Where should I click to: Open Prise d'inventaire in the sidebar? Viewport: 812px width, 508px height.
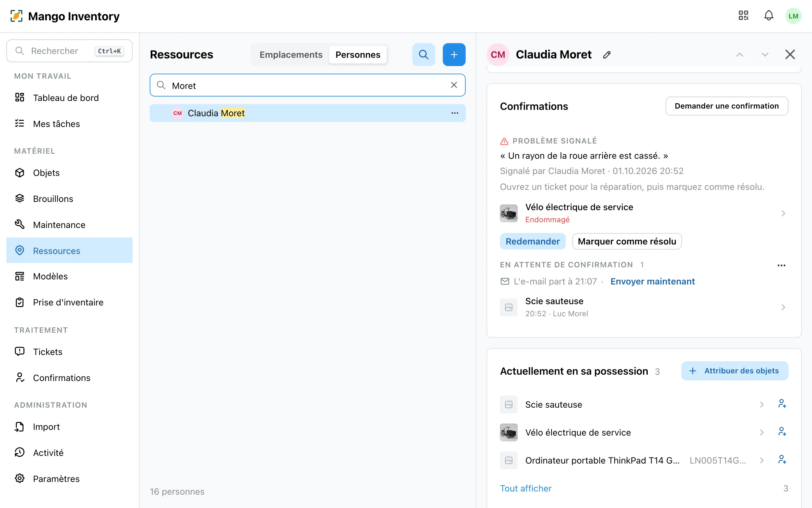69,302
